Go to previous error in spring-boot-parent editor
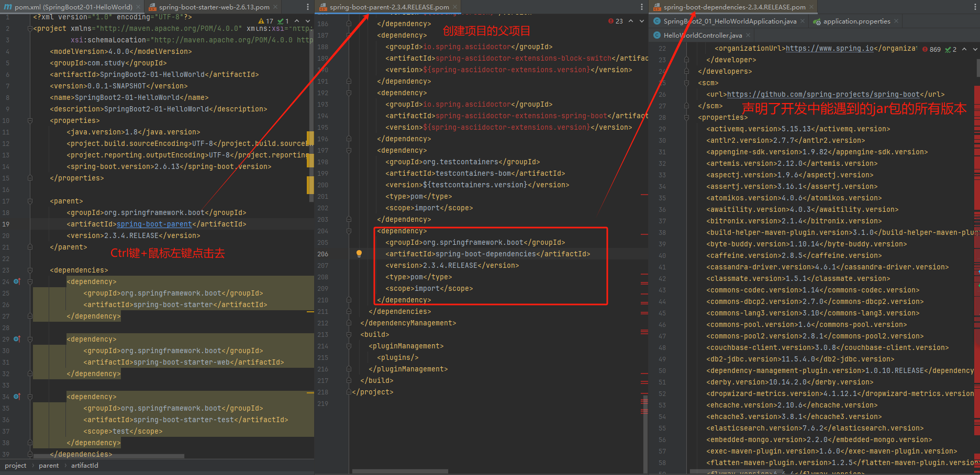Screen dimensions: 980x475 (631, 21)
